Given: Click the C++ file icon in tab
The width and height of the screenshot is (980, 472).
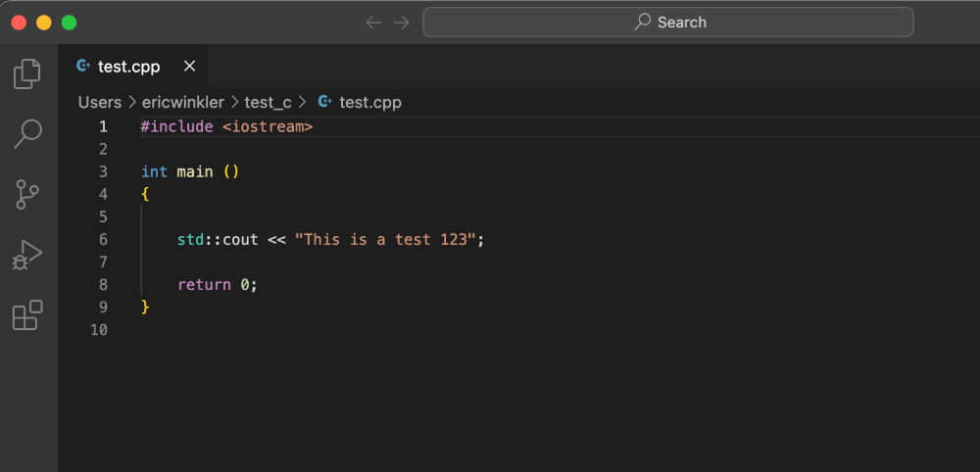Looking at the screenshot, I should [82, 66].
